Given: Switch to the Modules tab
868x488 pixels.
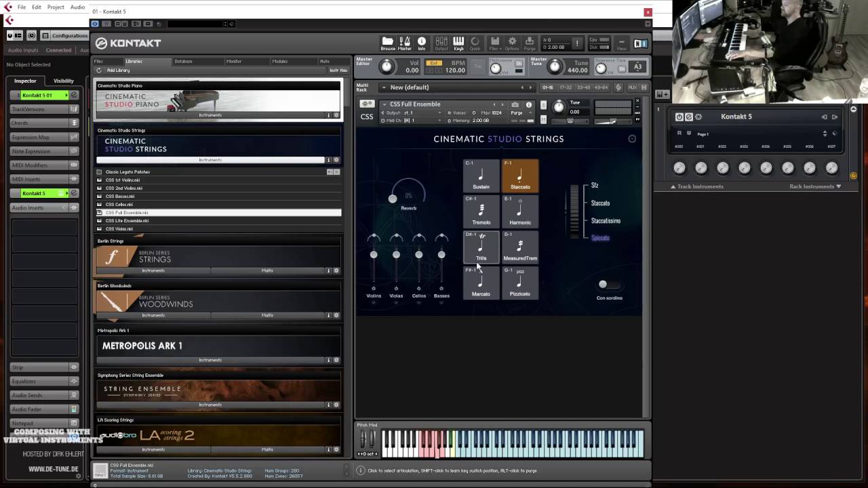Looking at the screenshot, I should (x=279, y=61).
